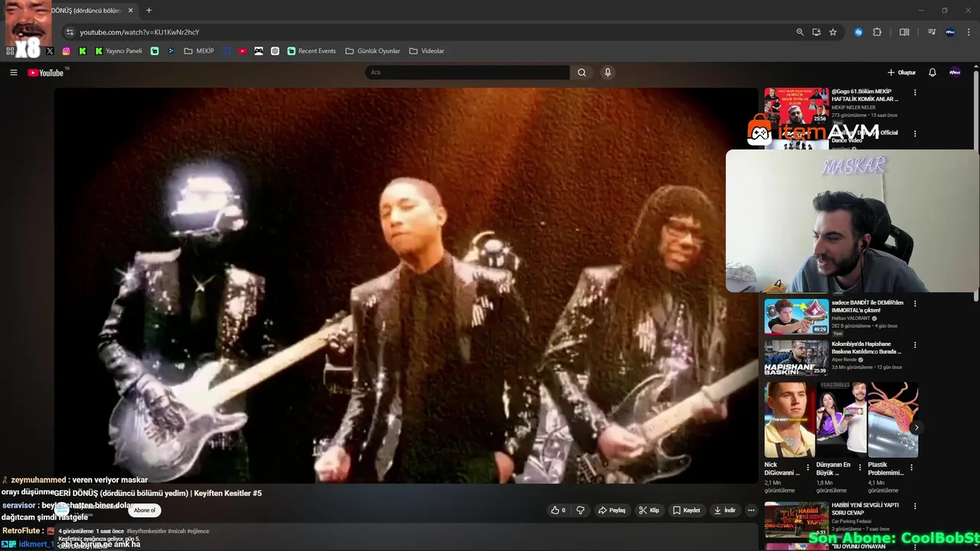Save the video with the Kaydet button
This screenshot has height=551, width=980.
(x=686, y=510)
